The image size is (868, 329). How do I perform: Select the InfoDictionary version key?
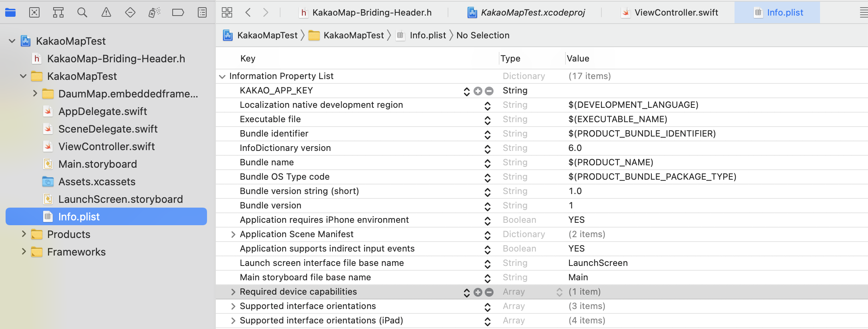(x=285, y=148)
